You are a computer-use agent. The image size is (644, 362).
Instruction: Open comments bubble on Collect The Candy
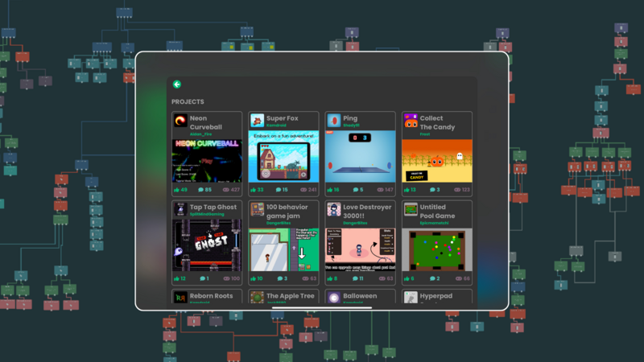click(x=432, y=190)
